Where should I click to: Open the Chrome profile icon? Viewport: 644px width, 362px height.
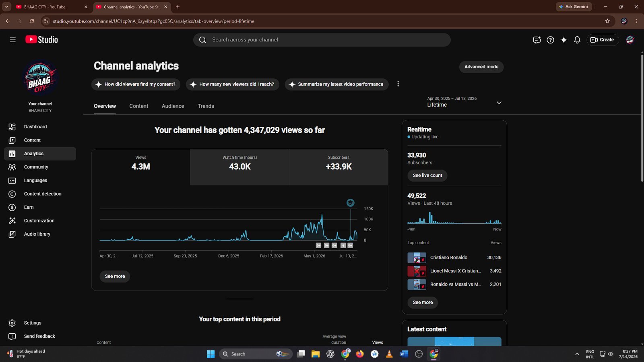(624, 21)
